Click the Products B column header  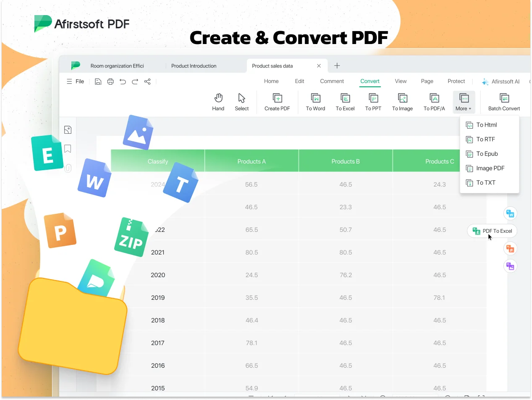coord(346,161)
